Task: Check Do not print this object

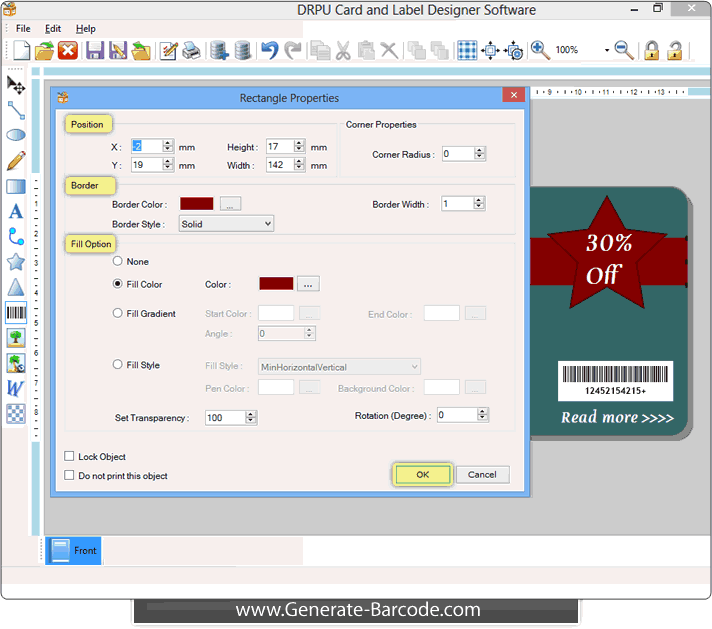Action: tap(69, 475)
